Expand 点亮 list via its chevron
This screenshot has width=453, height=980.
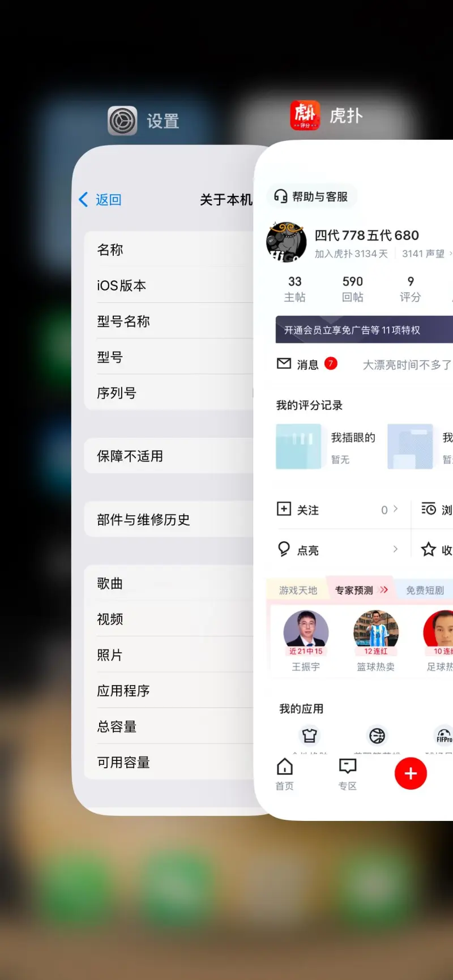coord(395,549)
